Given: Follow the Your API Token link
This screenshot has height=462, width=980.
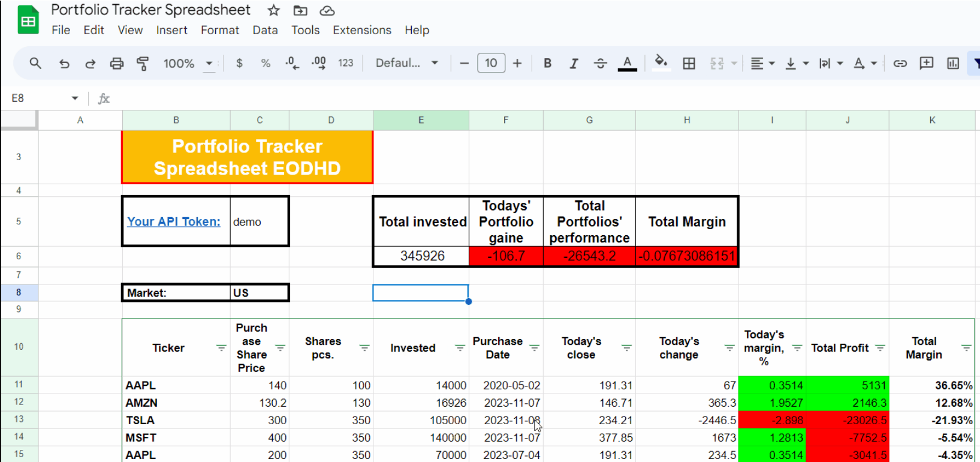Looking at the screenshot, I should 174,221.
